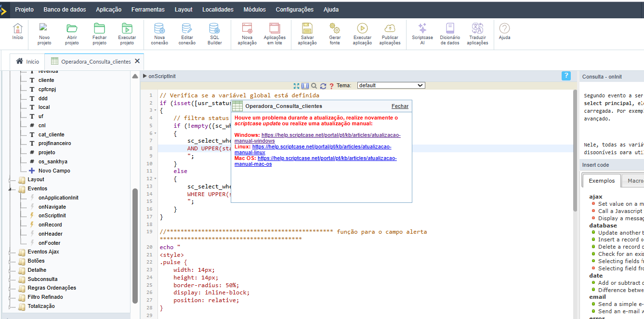The height and width of the screenshot is (319, 644).
Task: Open the Linux manual update link
Action: (x=313, y=149)
